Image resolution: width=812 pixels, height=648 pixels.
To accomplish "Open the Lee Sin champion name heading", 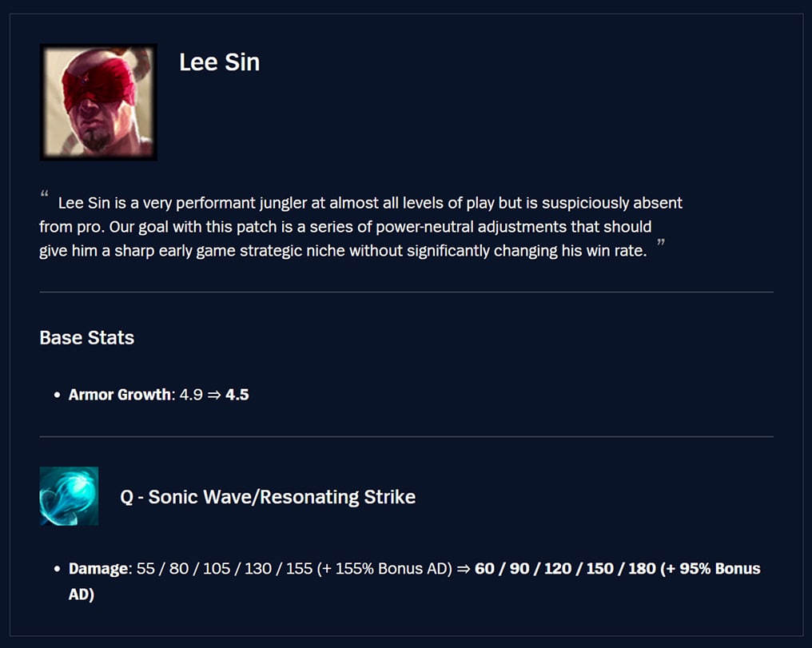I will (x=219, y=62).
